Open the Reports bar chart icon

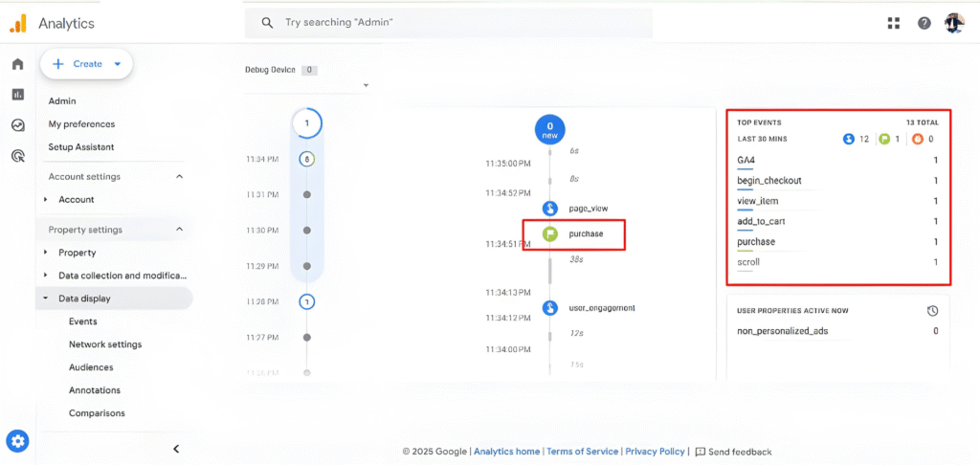(x=17, y=95)
